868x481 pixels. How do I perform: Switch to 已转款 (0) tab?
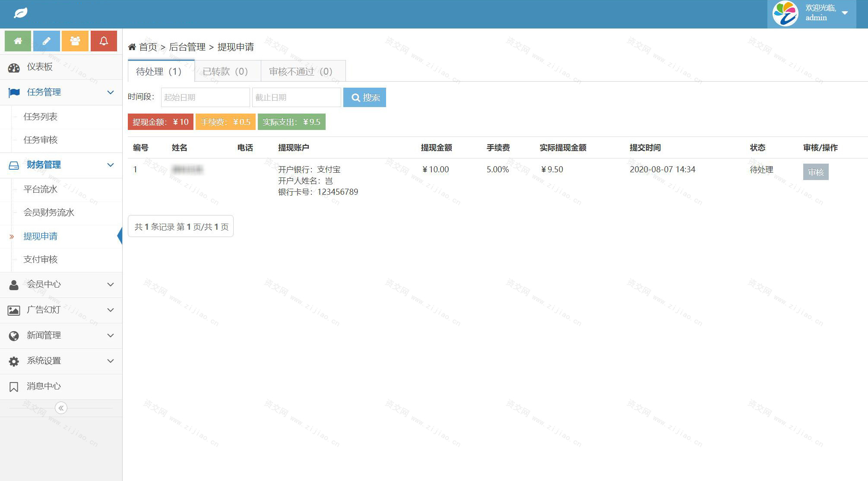(228, 71)
